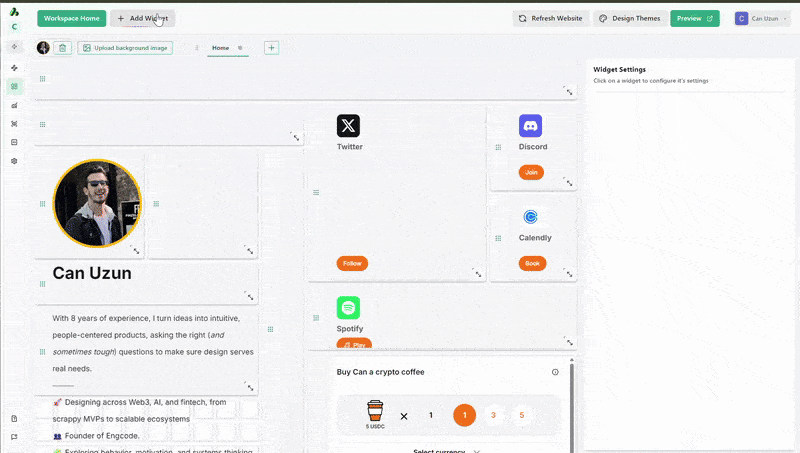Click the drag handle of Discord widget
800x453 pixels.
coord(498,147)
